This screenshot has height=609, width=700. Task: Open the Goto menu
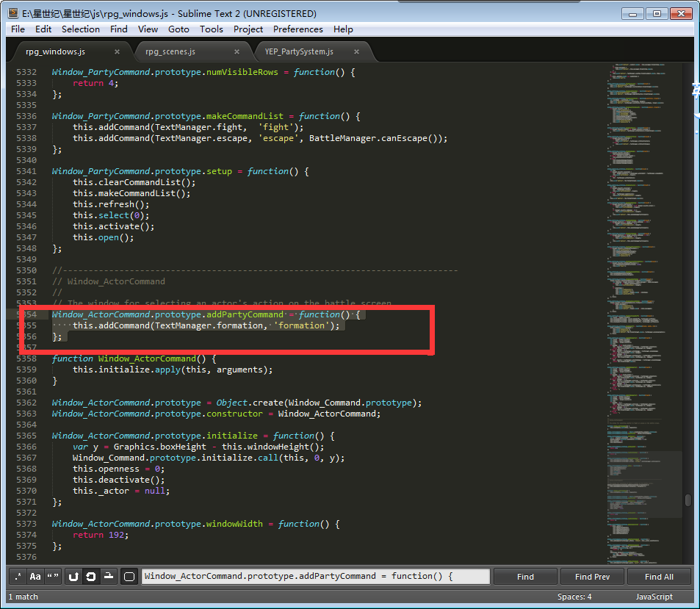pyautogui.click(x=178, y=29)
